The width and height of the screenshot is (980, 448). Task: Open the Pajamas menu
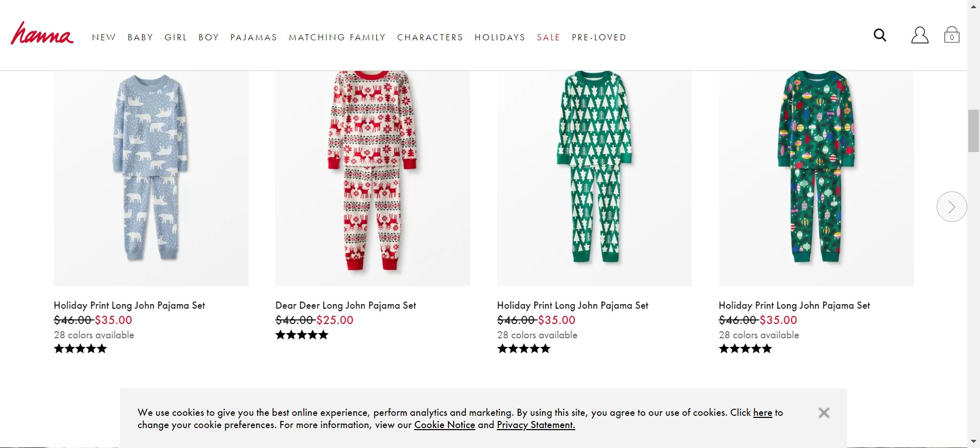254,38
